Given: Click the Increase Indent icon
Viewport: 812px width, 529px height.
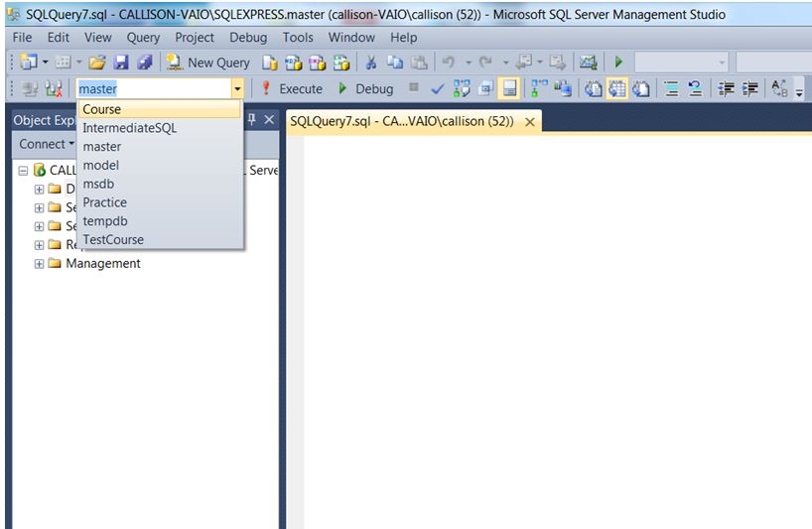Looking at the screenshot, I should coord(749,89).
